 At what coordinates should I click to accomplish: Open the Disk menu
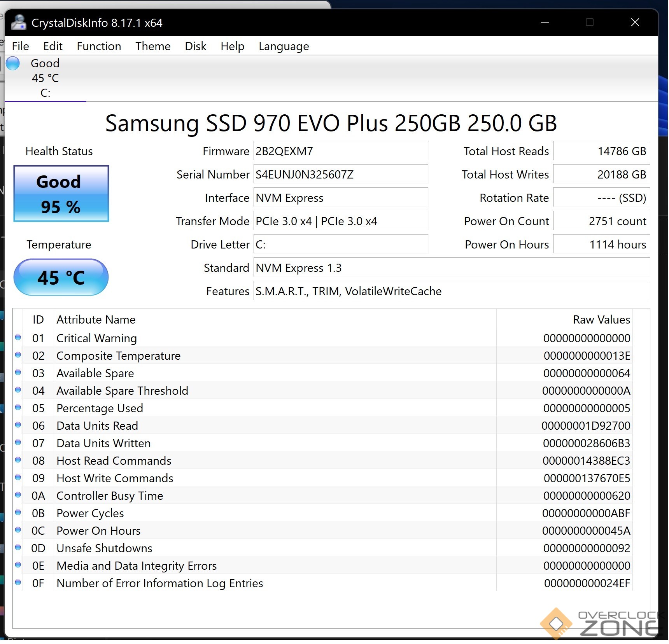click(x=195, y=46)
